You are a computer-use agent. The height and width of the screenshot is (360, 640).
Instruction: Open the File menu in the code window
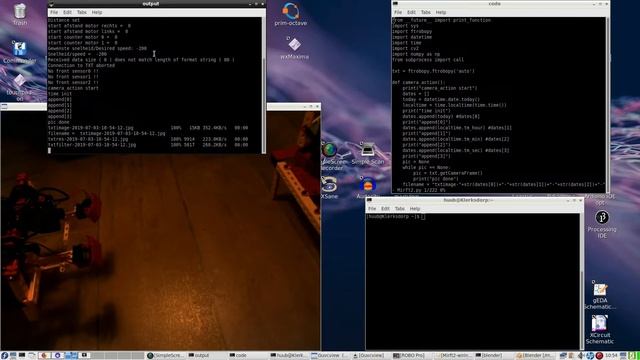point(398,12)
